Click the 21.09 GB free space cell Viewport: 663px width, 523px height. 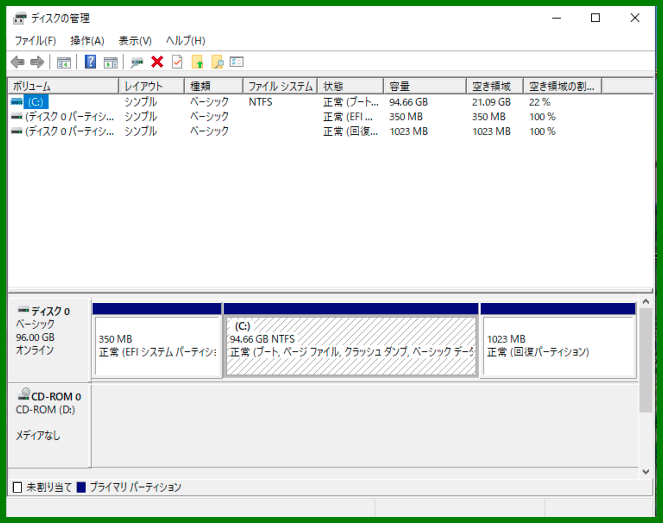491,102
